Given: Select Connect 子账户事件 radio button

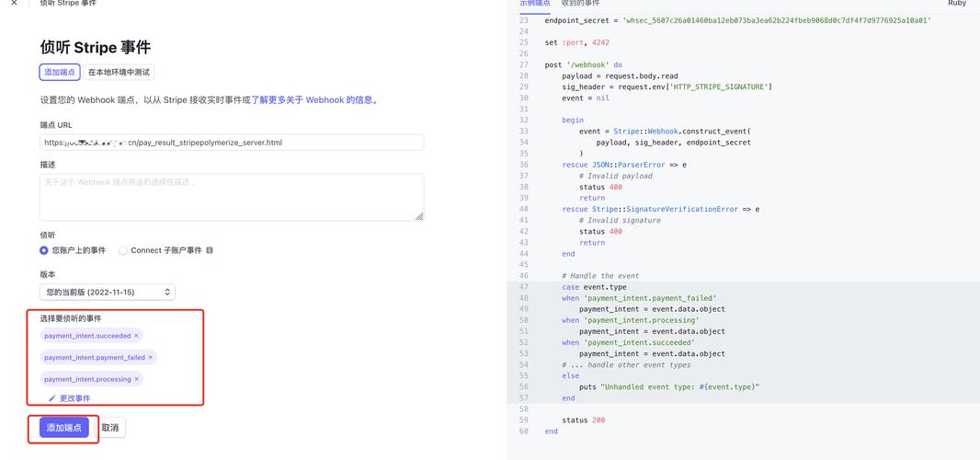Looking at the screenshot, I should (123, 250).
